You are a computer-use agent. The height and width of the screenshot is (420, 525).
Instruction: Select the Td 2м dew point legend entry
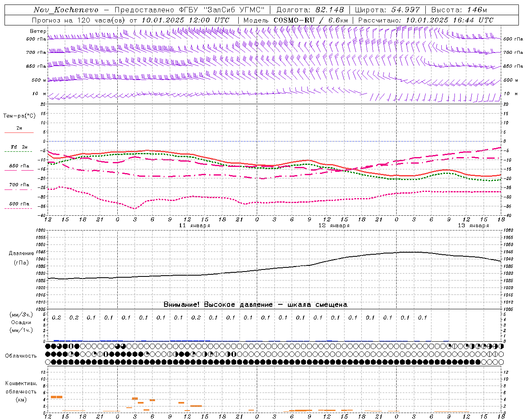19,147
